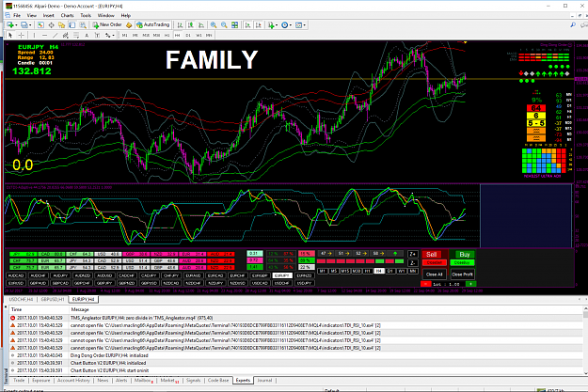
Task: Tile chart windows icon
Action: [235, 24]
